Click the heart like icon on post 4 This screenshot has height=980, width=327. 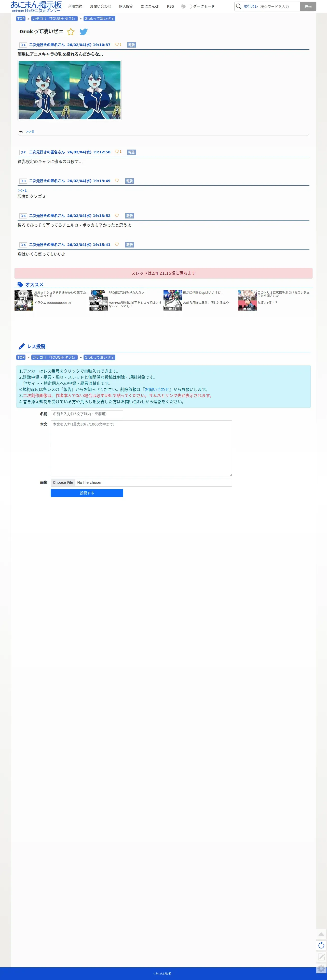click(117, 215)
